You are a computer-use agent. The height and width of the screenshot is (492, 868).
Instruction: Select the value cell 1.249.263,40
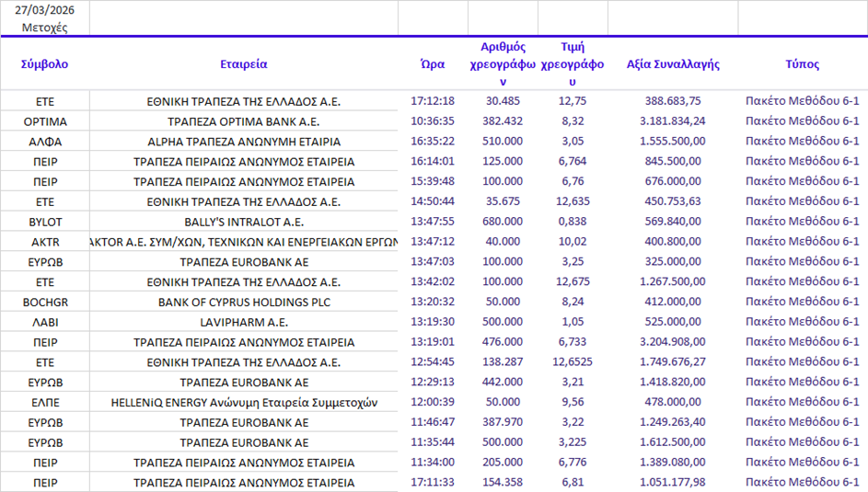[673, 422]
